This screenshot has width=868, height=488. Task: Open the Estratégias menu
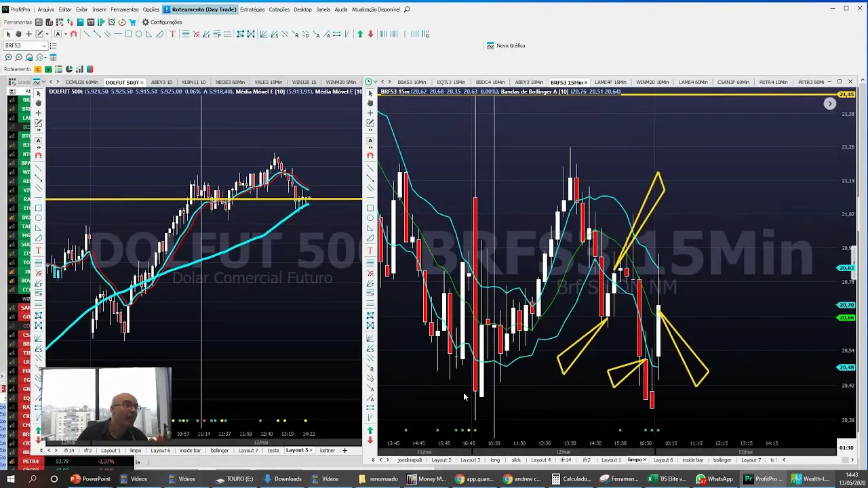pos(252,9)
